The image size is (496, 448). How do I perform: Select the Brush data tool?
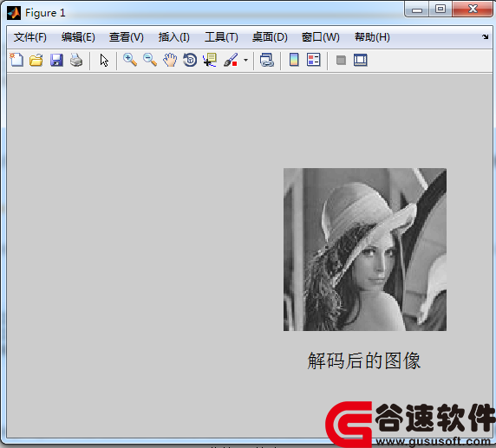[231, 60]
